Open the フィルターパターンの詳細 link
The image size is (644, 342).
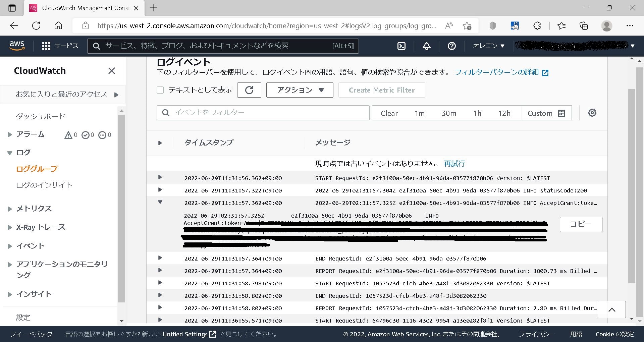tap(501, 72)
